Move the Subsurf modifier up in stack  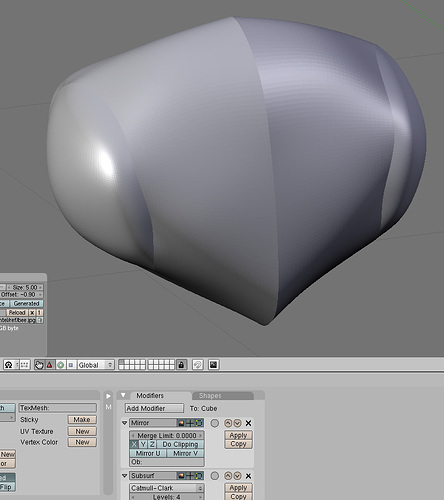(x=228, y=476)
